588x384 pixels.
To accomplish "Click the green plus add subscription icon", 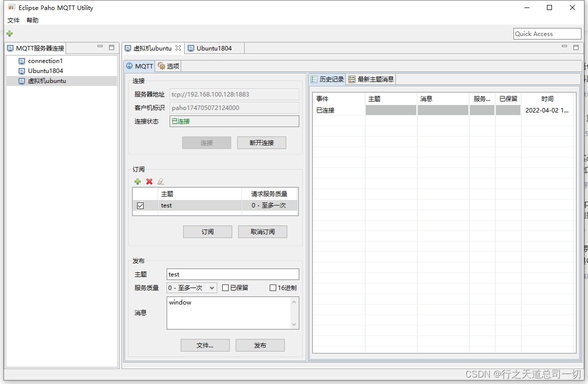I will (138, 181).
